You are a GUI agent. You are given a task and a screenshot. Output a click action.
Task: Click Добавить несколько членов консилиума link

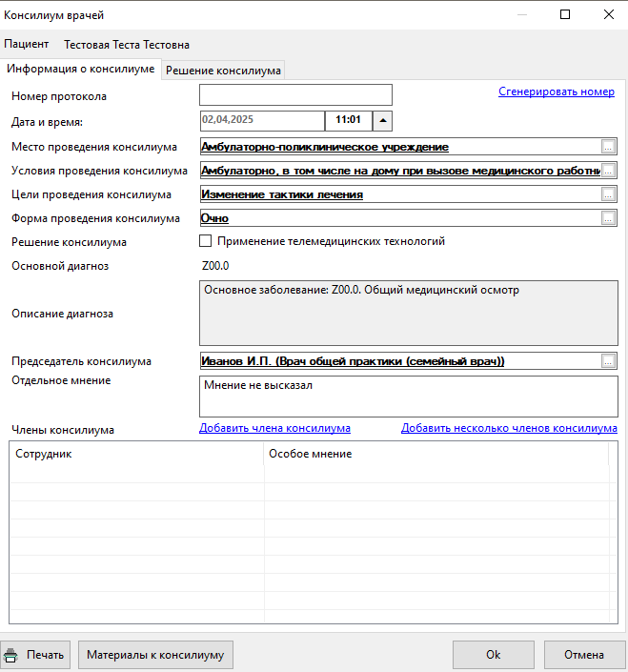pyautogui.click(x=509, y=428)
